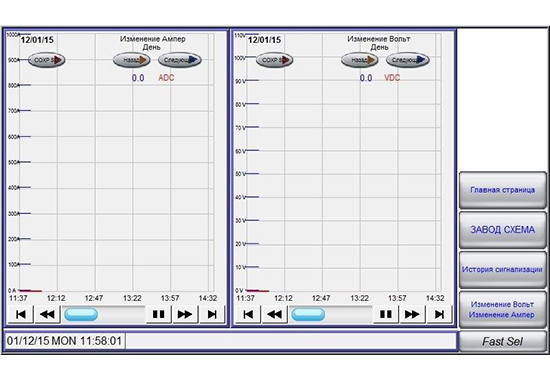The width and height of the screenshot is (550, 380).
Task: Open Главная страница main page
Action: click(x=503, y=190)
